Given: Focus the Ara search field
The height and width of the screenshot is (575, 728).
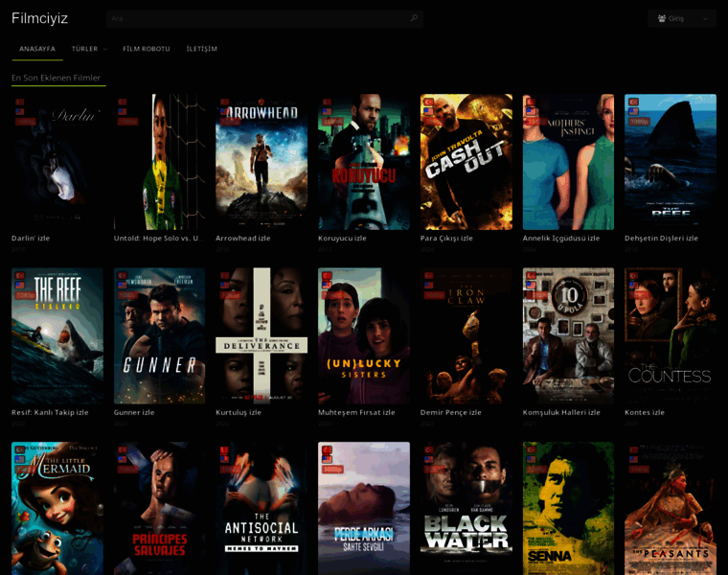Looking at the screenshot, I should [264, 18].
